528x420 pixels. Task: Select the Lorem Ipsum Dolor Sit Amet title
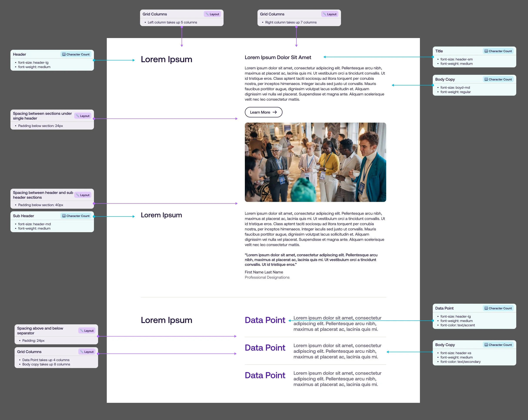pos(278,58)
